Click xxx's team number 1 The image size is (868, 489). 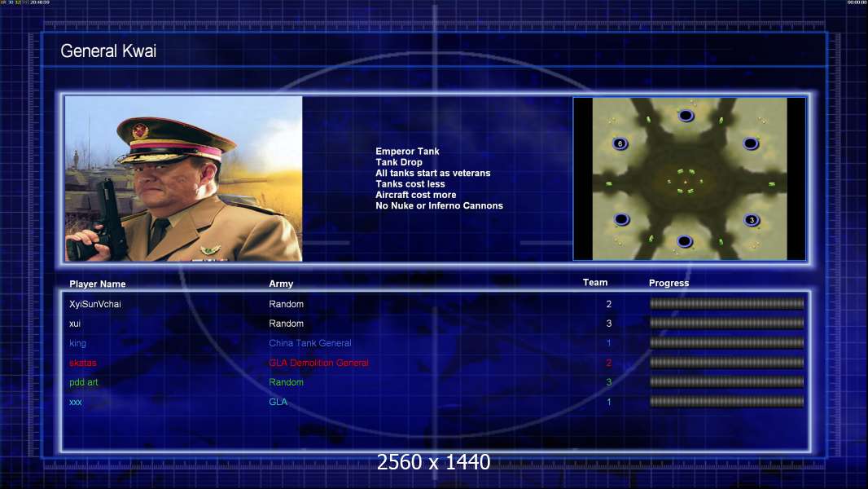coord(609,402)
